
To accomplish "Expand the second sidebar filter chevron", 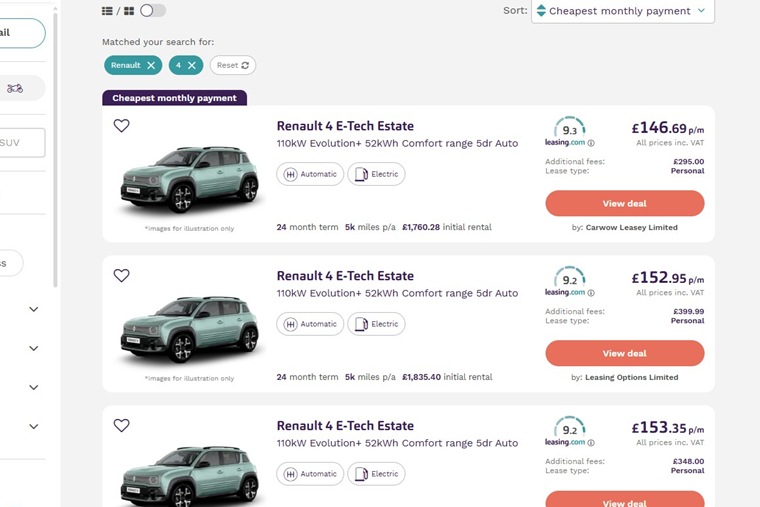I will (x=33, y=348).
